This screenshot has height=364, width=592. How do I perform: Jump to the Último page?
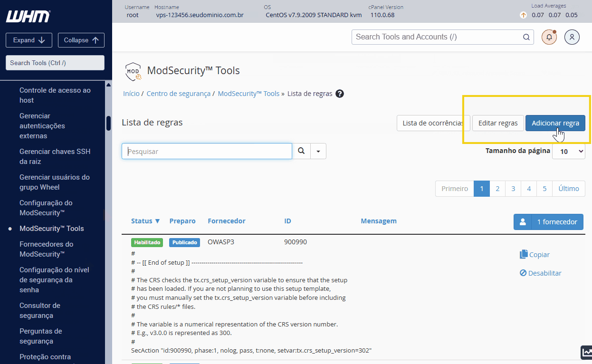point(569,189)
